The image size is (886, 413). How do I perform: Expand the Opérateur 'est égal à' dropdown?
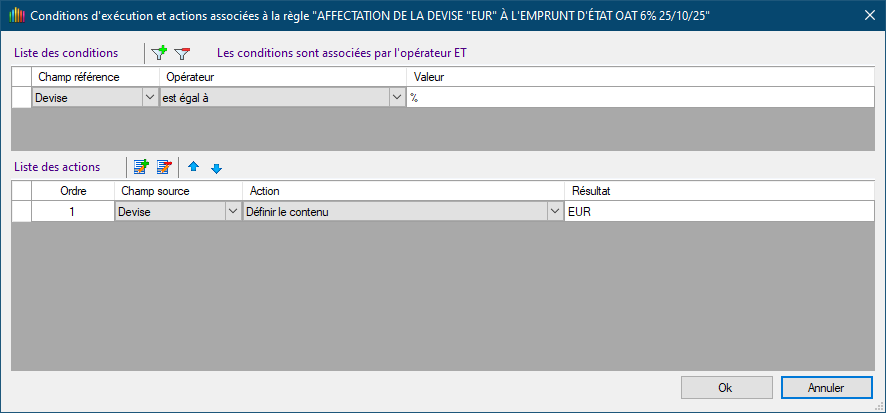point(397,97)
